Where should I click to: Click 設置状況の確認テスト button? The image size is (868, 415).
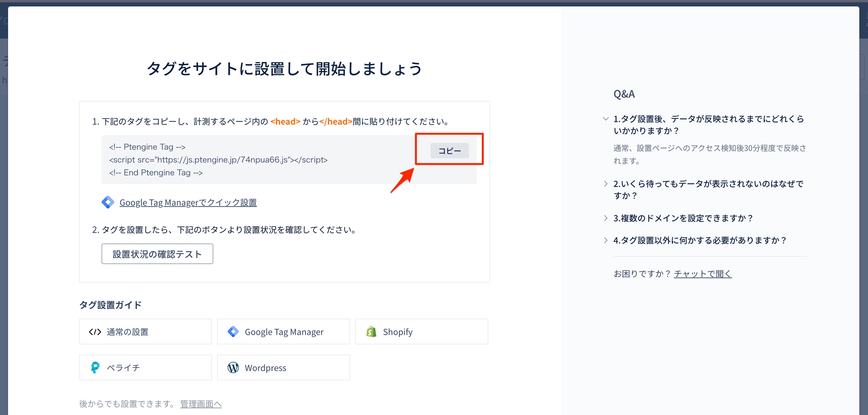(157, 254)
